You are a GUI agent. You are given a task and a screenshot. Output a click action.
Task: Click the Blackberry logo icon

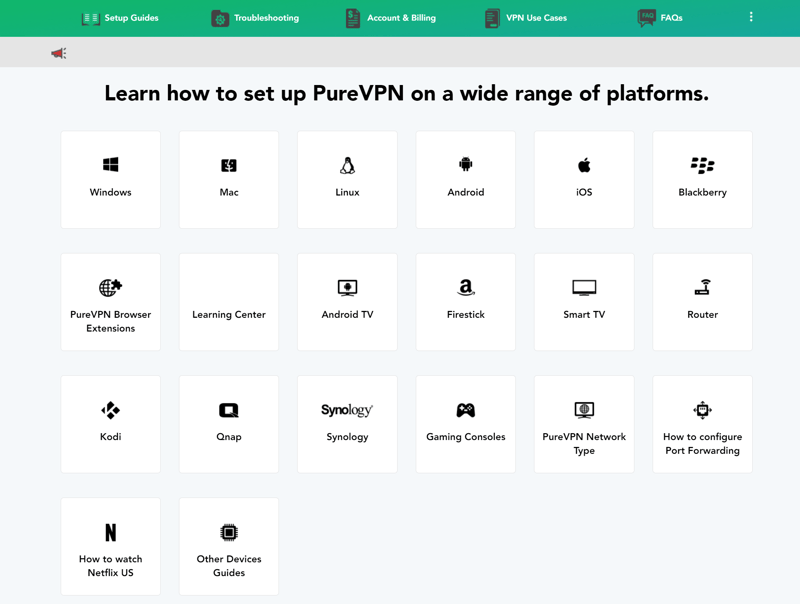click(703, 165)
